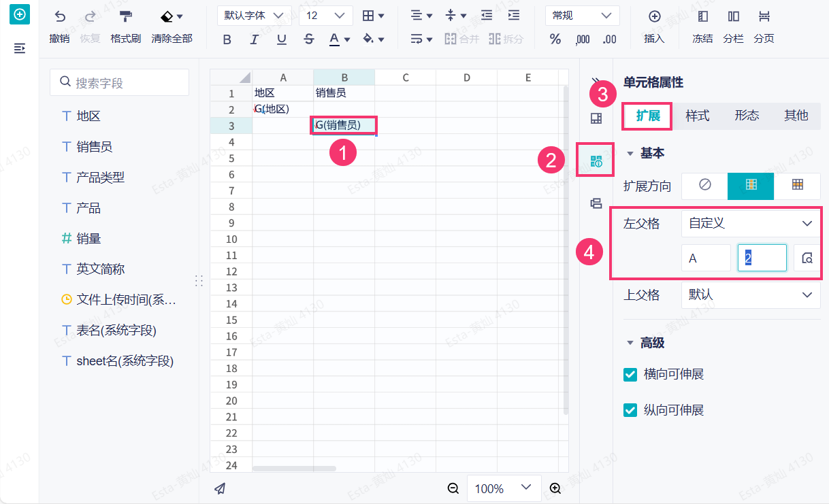Switch to the 形态 tab
The height and width of the screenshot is (504, 829).
[x=747, y=116]
